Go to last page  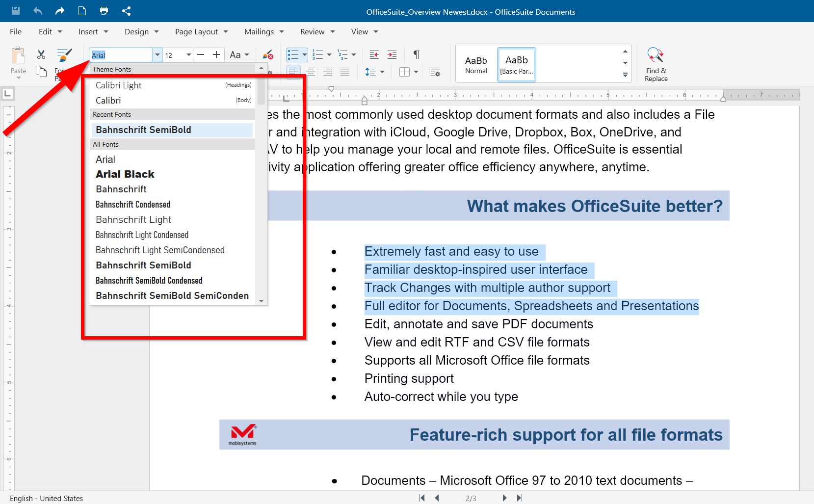(519, 498)
